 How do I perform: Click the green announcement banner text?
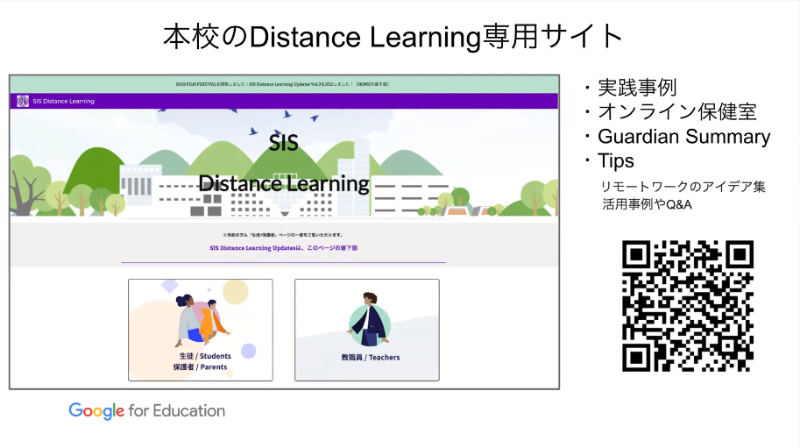pyautogui.click(x=282, y=84)
